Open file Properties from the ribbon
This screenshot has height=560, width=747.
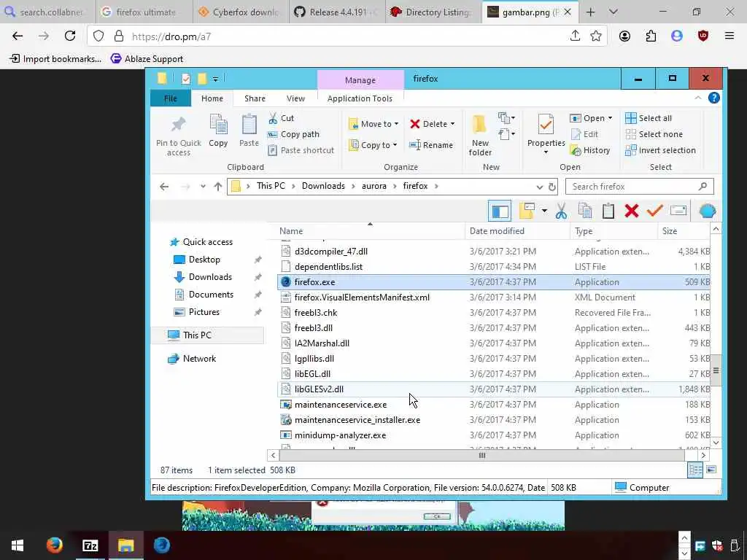click(x=546, y=134)
